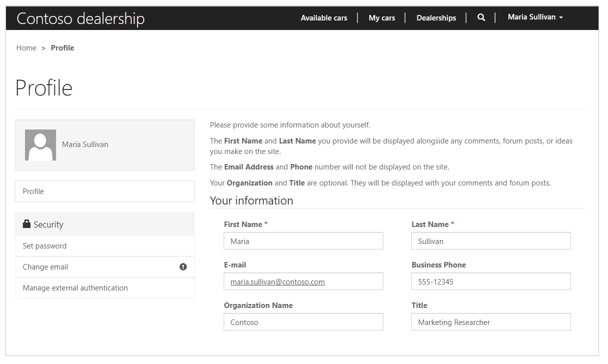This screenshot has height=364, width=608.
Task: Open the Available cars menu
Action: (324, 18)
